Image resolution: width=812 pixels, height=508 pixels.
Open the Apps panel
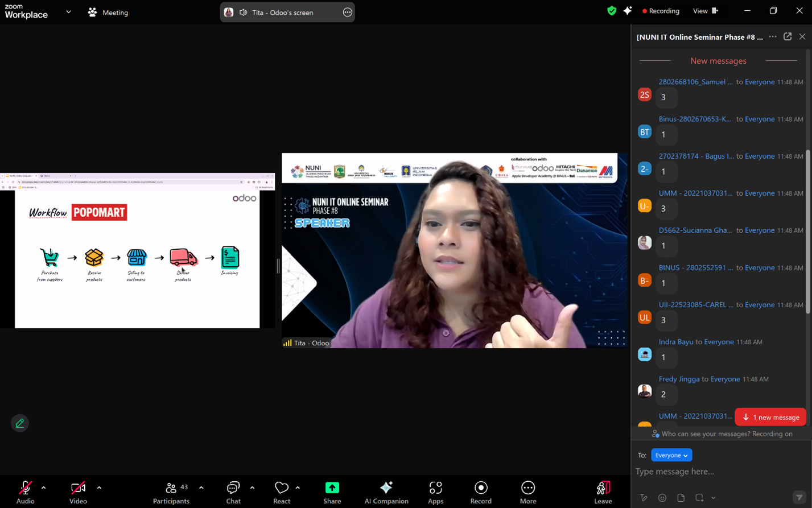[x=436, y=493]
